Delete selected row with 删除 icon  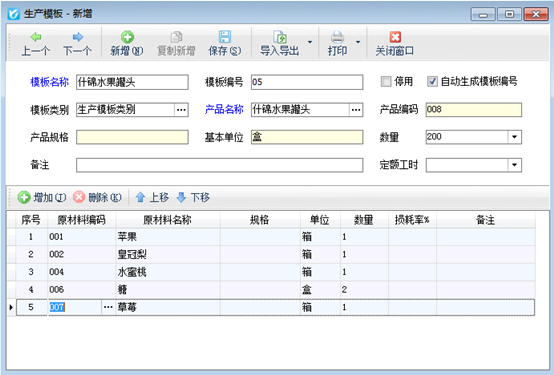coord(79,197)
